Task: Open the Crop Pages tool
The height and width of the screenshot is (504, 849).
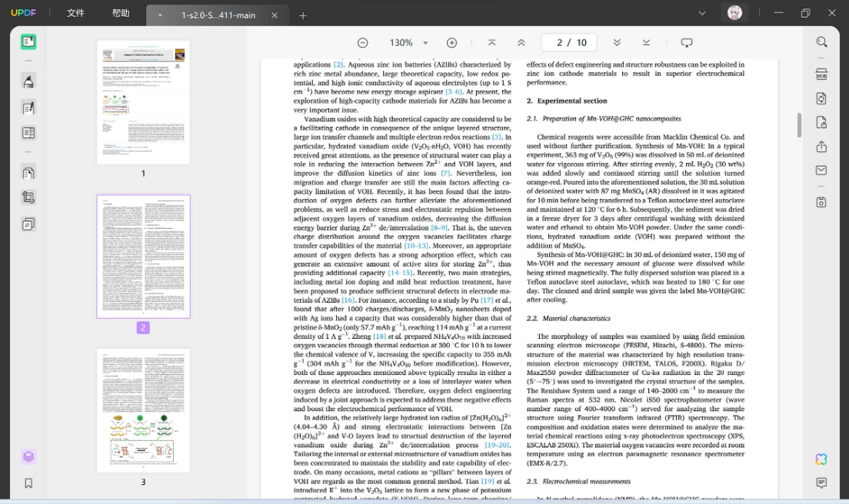Action: (28, 198)
